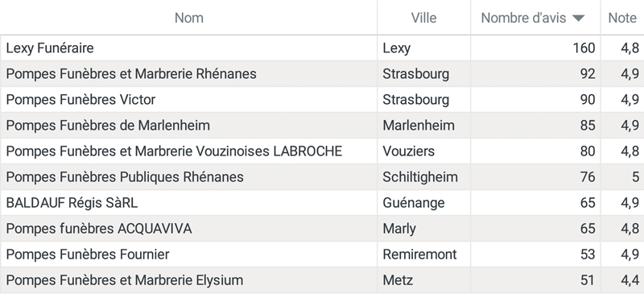Image resolution: width=644 pixels, height=302 pixels.
Task: Select the 160 reviews count cell
Action: 535,48
